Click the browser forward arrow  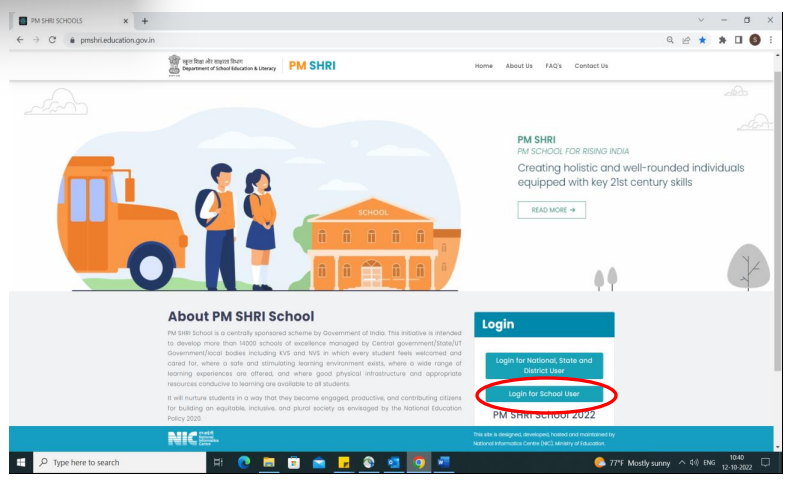[36, 40]
